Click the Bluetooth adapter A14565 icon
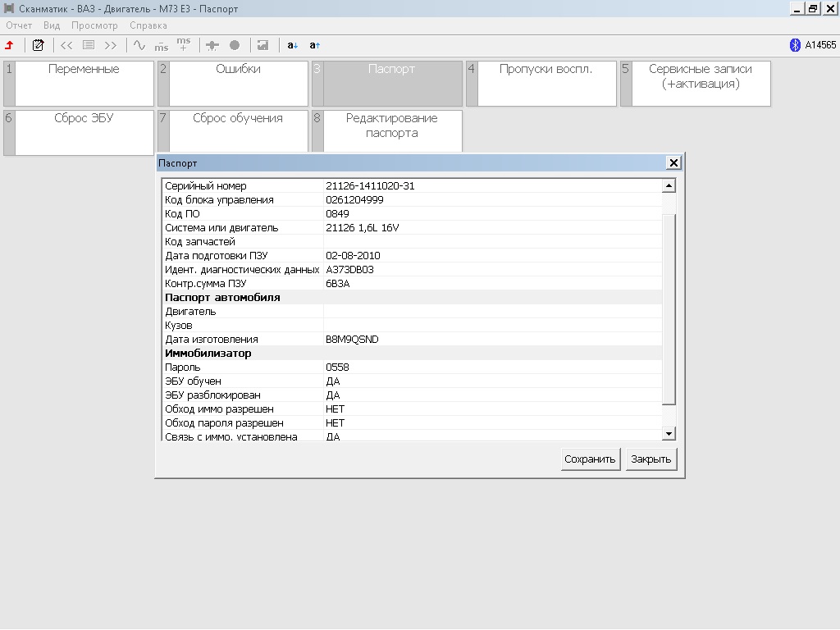The height and width of the screenshot is (630, 840). [795, 45]
